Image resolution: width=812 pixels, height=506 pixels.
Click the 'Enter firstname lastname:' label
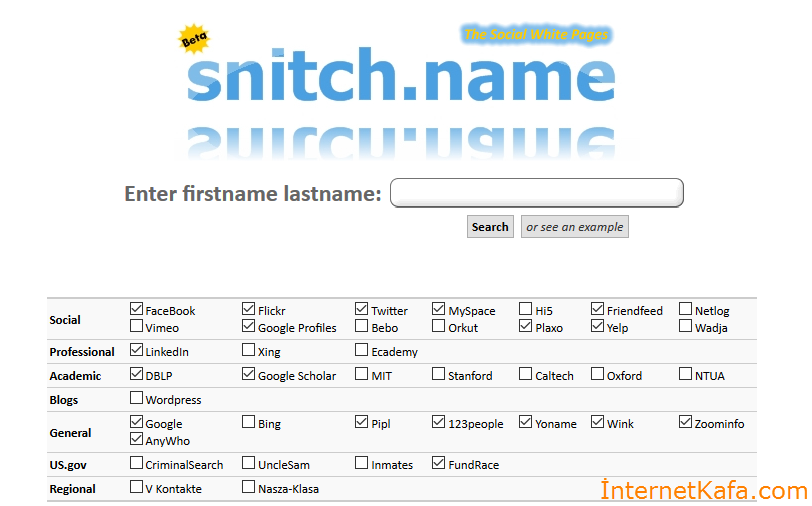click(x=253, y=194)
